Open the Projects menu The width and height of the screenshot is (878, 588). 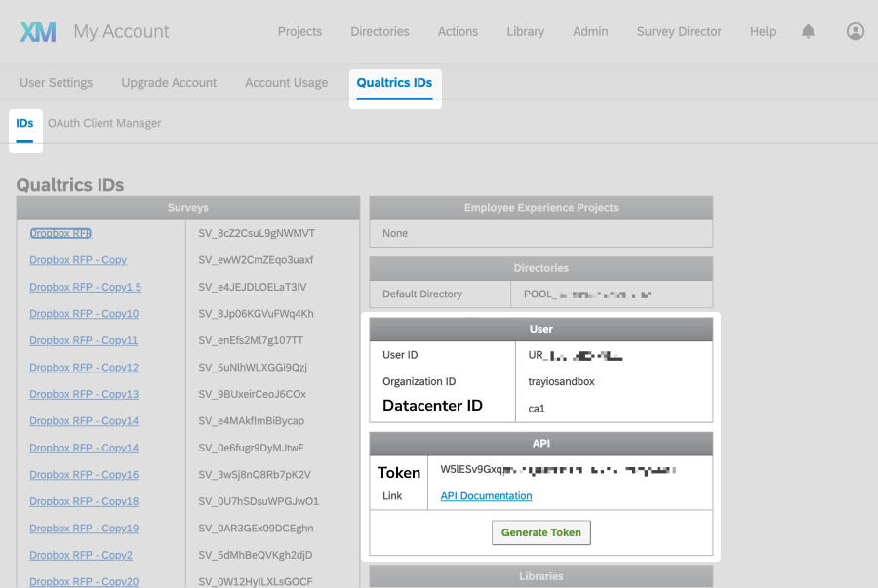tap(299, 30)
